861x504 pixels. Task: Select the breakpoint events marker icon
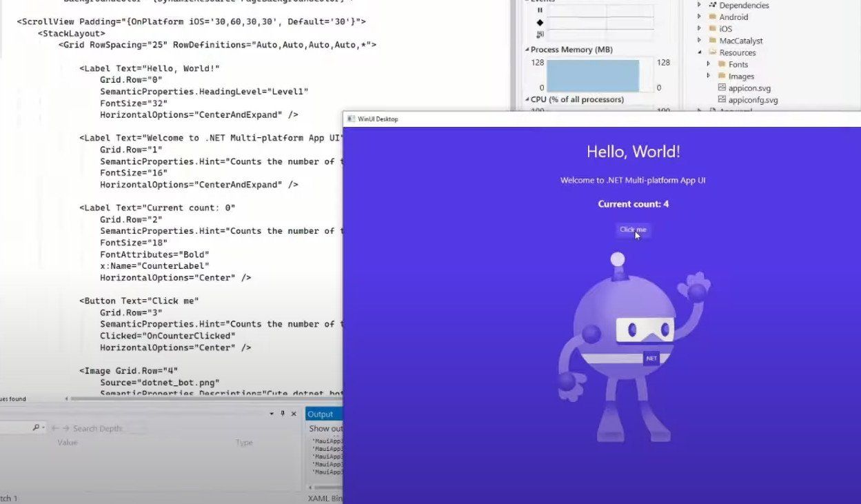click(x=539, y=22)
